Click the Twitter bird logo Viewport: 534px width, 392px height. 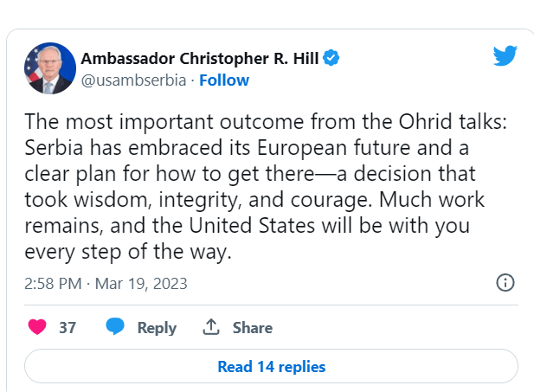tap(505, 57)
